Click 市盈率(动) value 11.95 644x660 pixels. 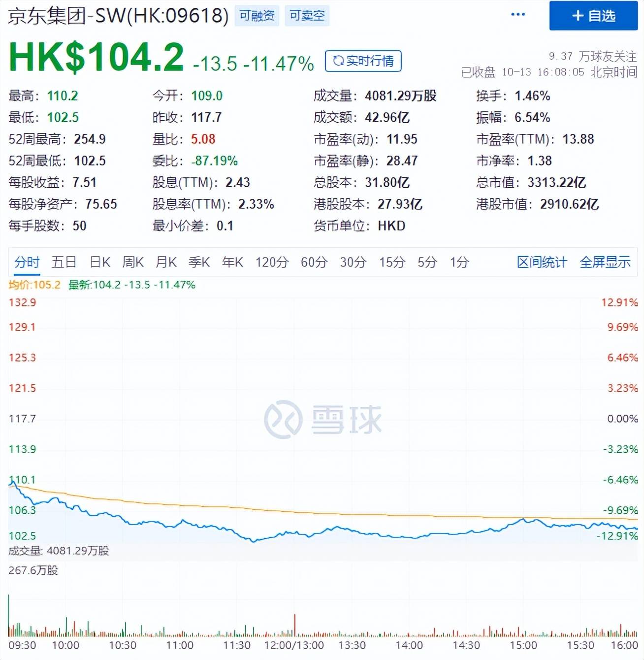coord(402,139)
